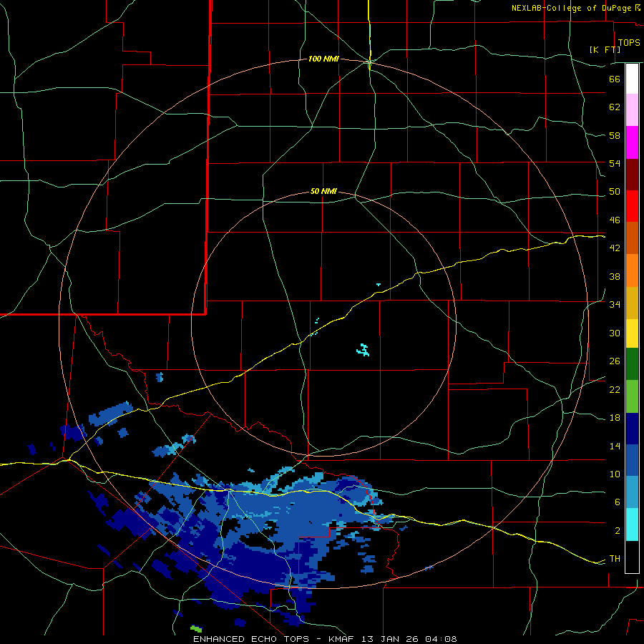This screenshot has width=644, height=644.
Task: Click the yellow swatch between 30 and 34
Action: pos(632,333)
